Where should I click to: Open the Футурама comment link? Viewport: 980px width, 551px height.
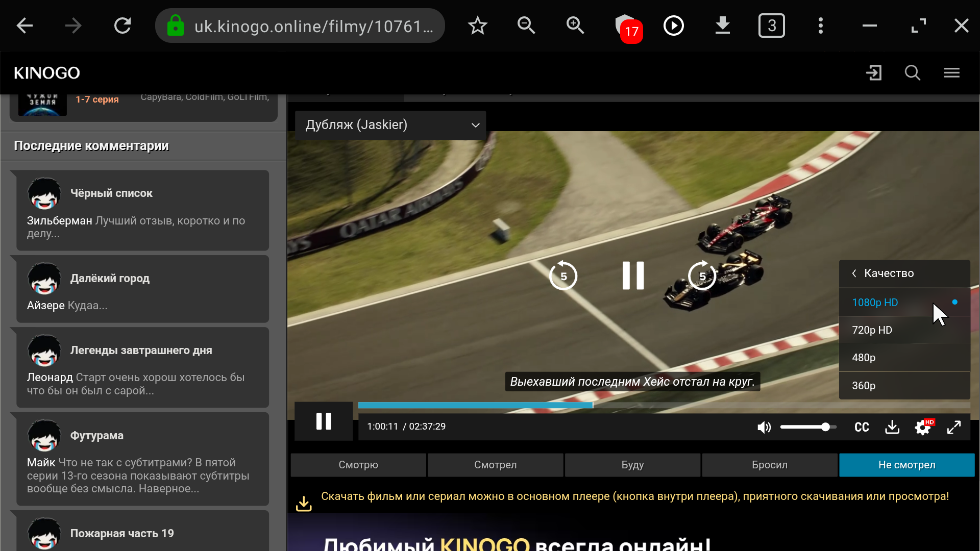pos(96,436)
